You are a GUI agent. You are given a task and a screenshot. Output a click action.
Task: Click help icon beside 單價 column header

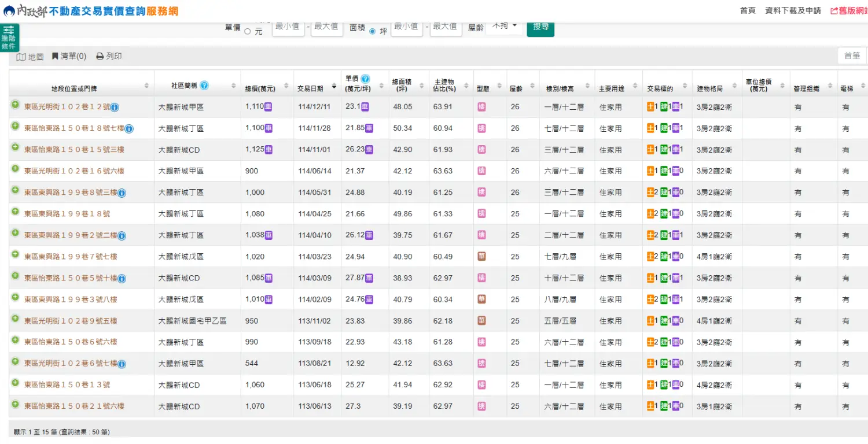coord(365,79)
